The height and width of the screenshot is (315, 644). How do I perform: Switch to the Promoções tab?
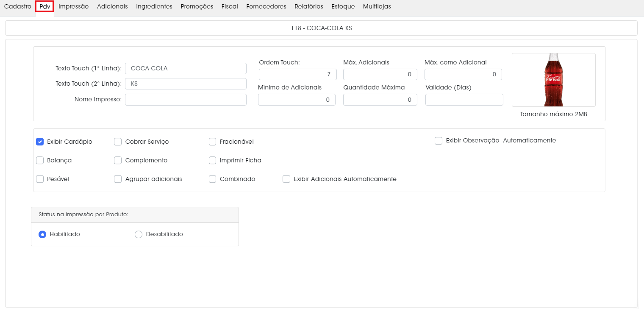pos(197,6)
